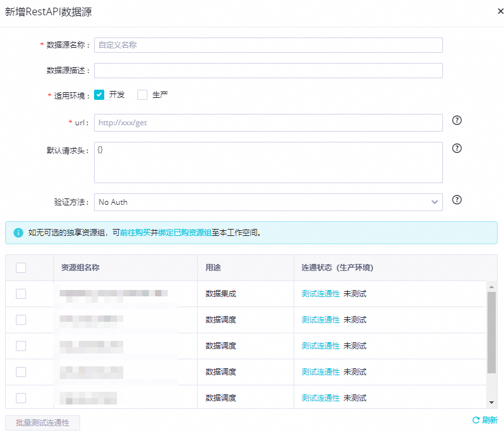504x435 pixels.
Task: Check the checkbox for the last 数据调度 row
Action: pyautogui.click(x=21, y=398)
